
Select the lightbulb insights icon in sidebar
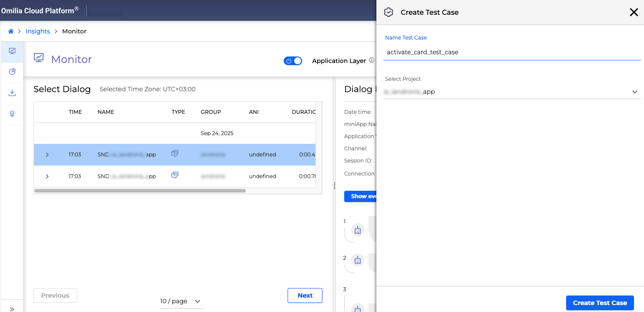coord(12,114)
